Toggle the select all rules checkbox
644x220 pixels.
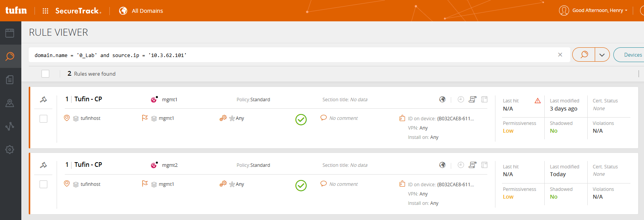coord(45,74)
